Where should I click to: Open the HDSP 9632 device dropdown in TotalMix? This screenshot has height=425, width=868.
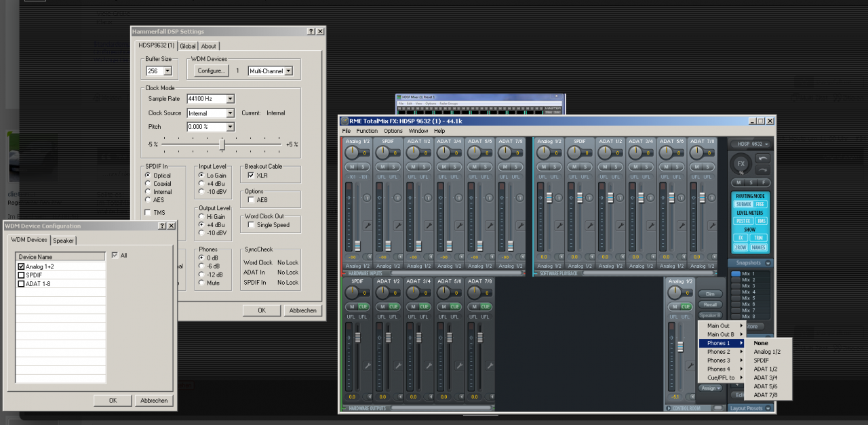pyautogui.click(x=751, y=144)
